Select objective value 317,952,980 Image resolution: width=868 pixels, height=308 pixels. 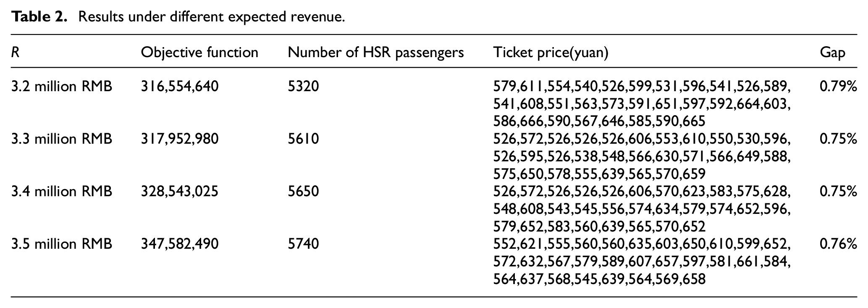coord(180,139)
